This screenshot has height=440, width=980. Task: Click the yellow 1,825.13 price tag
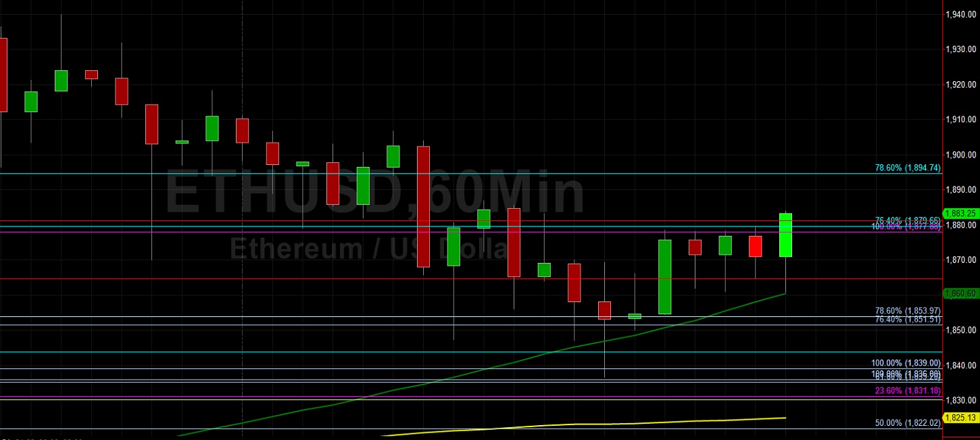pyautogui.click(x=961, y=418)
